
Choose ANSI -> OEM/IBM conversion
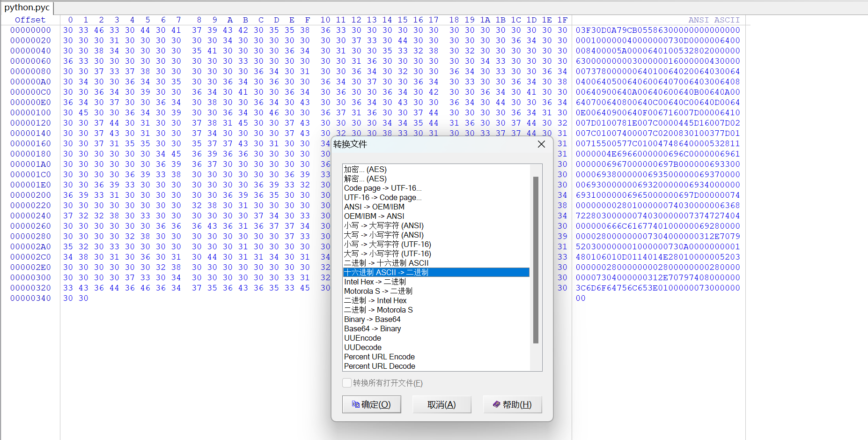(374, 207)
